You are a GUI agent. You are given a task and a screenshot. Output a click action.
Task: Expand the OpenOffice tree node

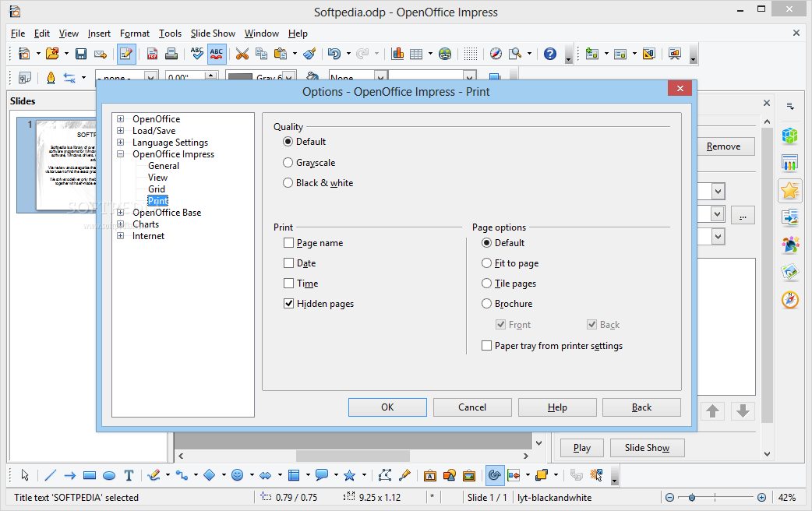tap(120, 118)
